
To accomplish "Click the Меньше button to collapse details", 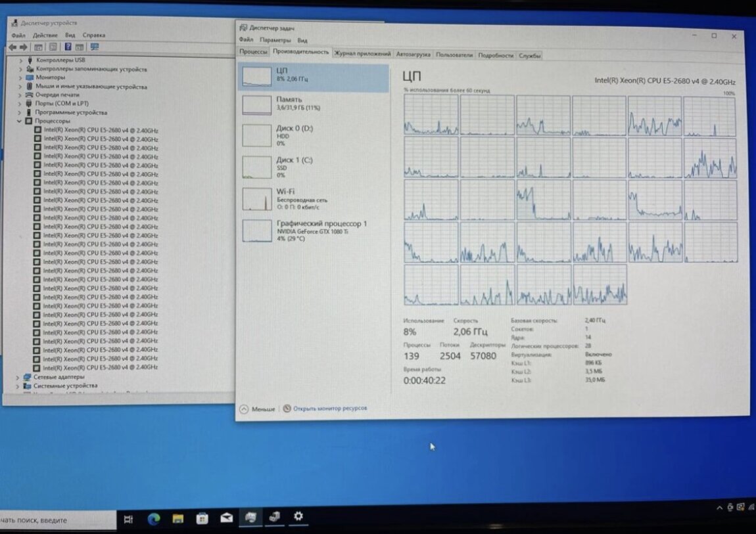I will 258,409.
